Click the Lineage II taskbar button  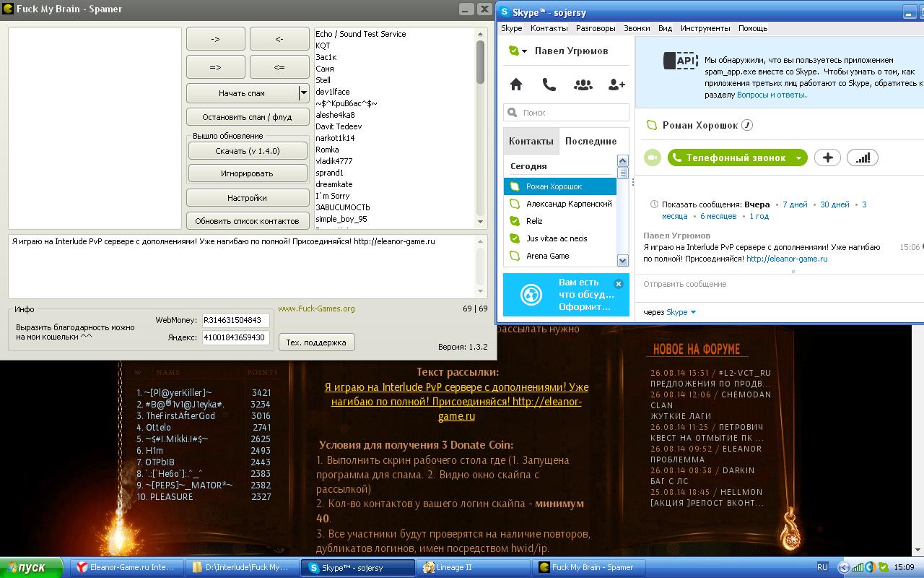(473, 568)
